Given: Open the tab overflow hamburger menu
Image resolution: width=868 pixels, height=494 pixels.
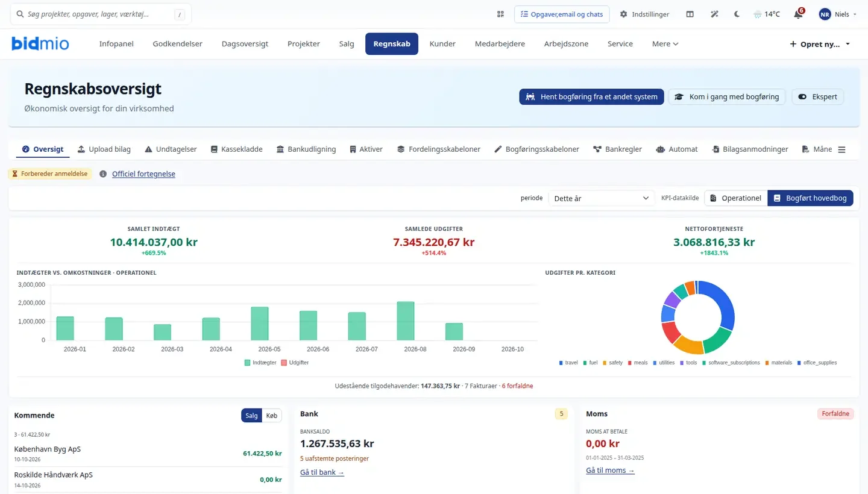Looking at the screenshot, I should point(841,149).
